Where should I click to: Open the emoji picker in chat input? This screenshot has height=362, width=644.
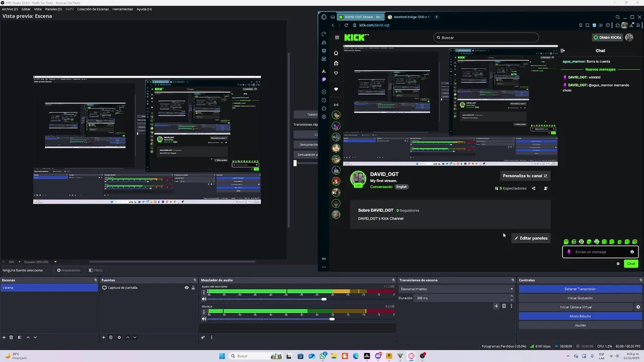coord(632,252)
